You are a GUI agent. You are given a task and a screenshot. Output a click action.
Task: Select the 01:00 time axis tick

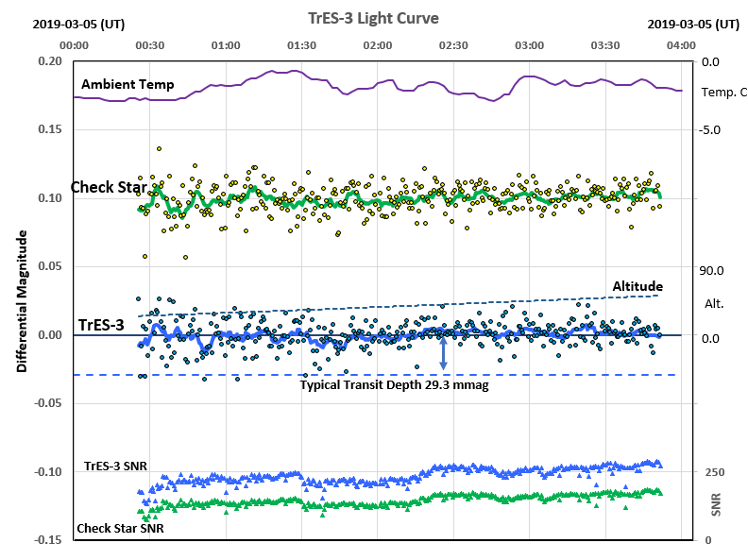pyautogui.click(x=226, y=45)
